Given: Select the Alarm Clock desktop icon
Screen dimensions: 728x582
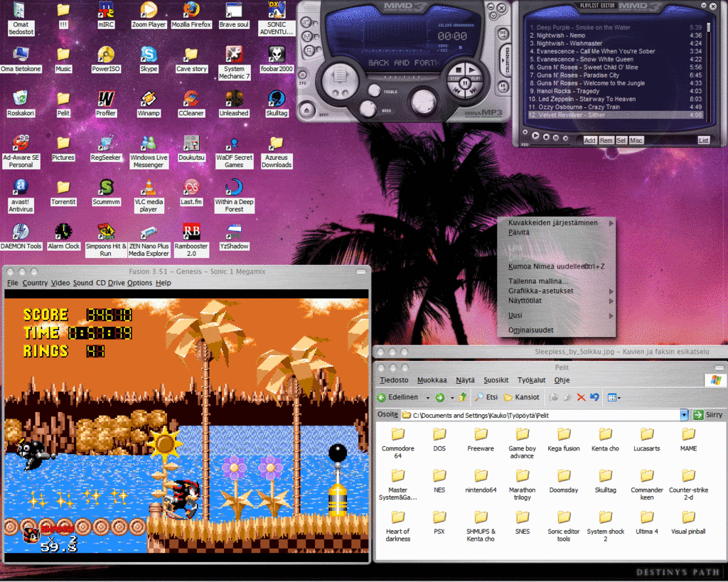Looking at the screenshot, I should point(63,237).
